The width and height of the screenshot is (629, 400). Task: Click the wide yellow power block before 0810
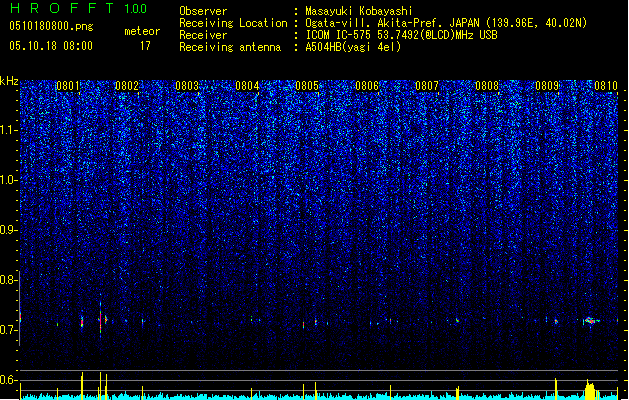[x=590, y=391]
